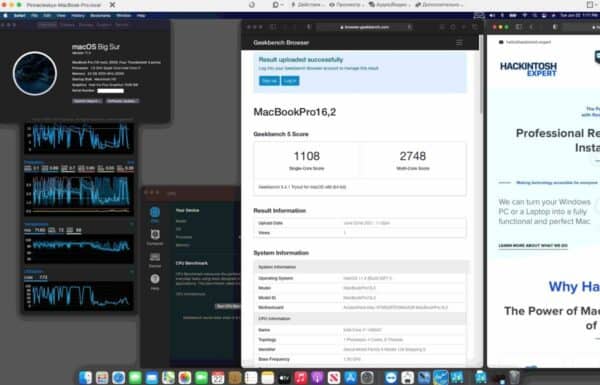Open the Bookmarks menu
Viewport: 600px width, 385px height.
coord(100,15)
